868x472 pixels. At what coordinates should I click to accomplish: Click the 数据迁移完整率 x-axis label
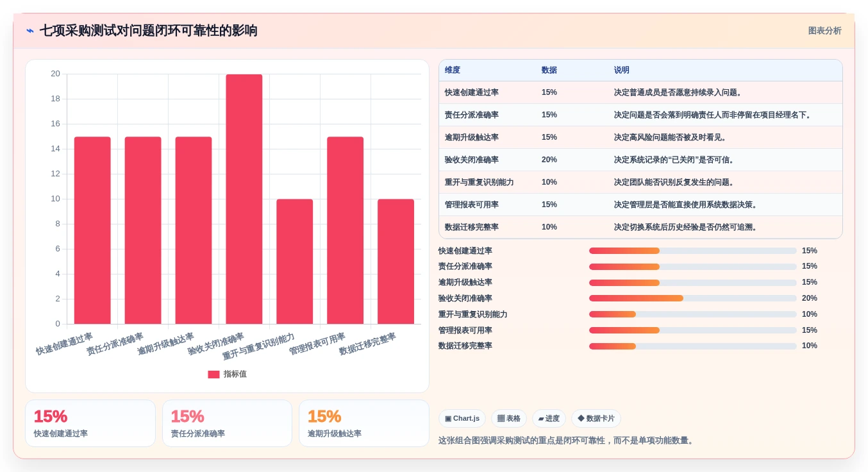click(367, 344)
